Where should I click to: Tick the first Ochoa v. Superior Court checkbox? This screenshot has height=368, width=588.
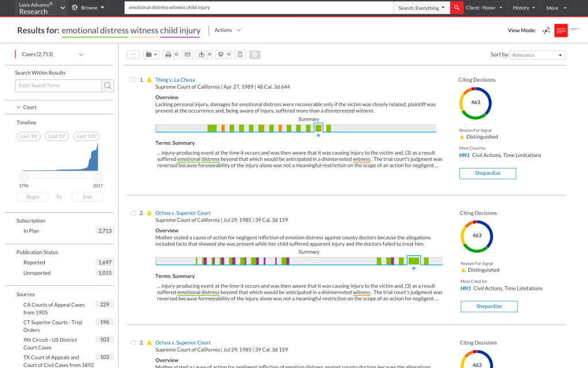133,213
